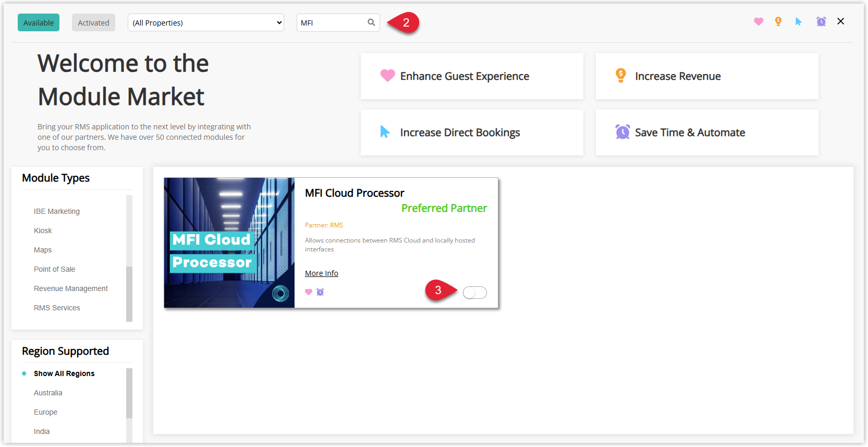
Task: Click the alarm clock icon on Save Time & Automate
Action: click(622, 132)
